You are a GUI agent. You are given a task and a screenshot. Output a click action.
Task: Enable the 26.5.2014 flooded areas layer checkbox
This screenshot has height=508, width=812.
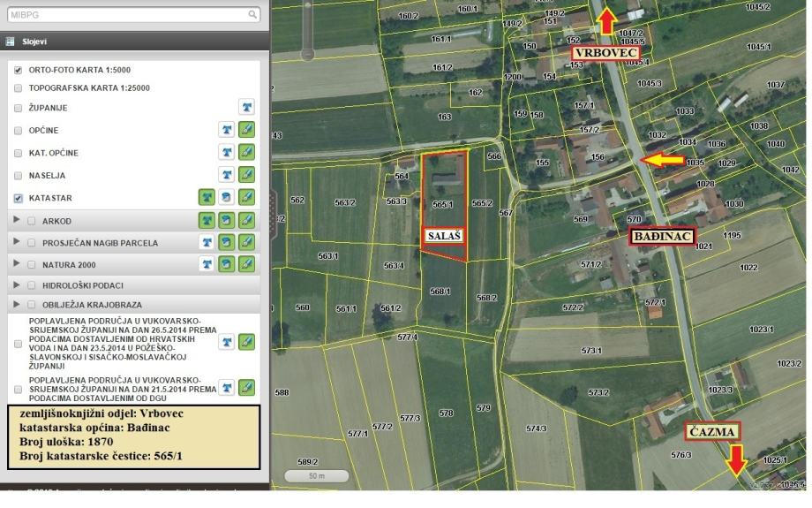coord(19,344)
